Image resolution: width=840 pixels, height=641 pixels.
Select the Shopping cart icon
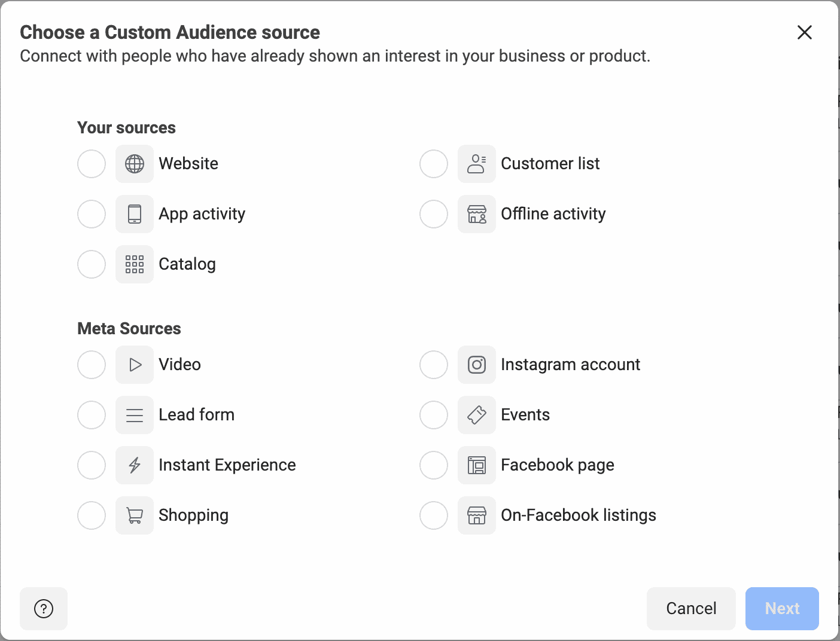(134, 515)
